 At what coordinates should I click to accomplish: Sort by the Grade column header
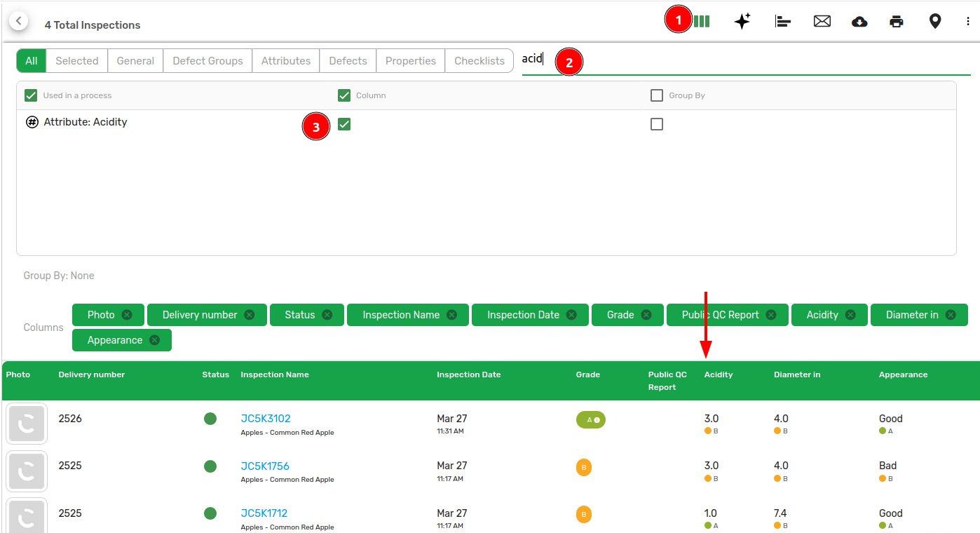[588, 375]
